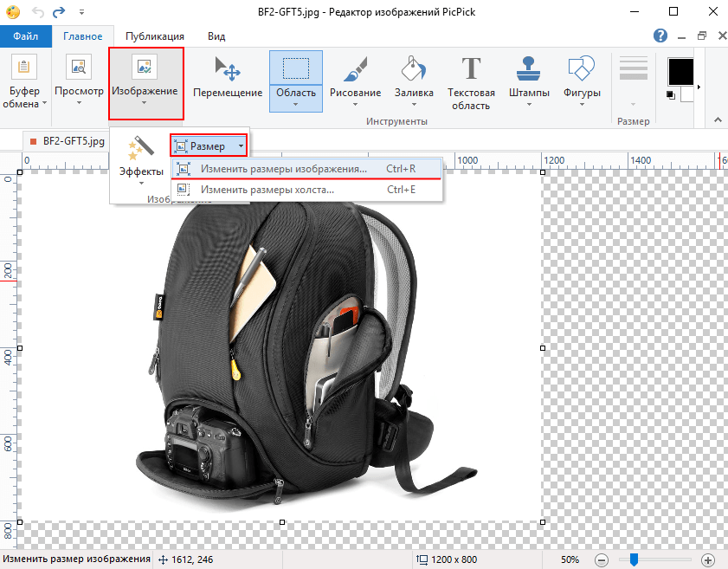This screenshot has height=569, width=728.
Task: Select the BF2-GFT5.jpg document tab
Action: 68,139
